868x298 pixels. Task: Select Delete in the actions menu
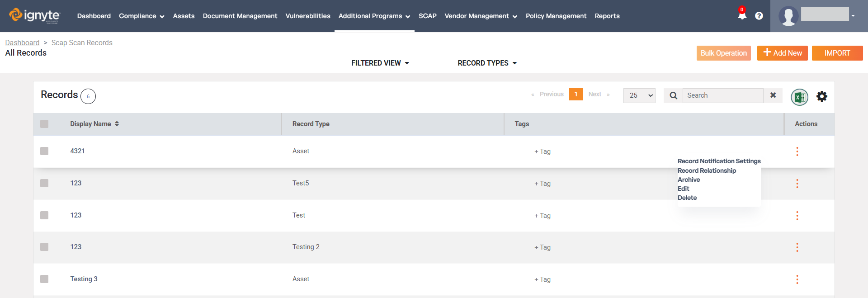[687, 198]
